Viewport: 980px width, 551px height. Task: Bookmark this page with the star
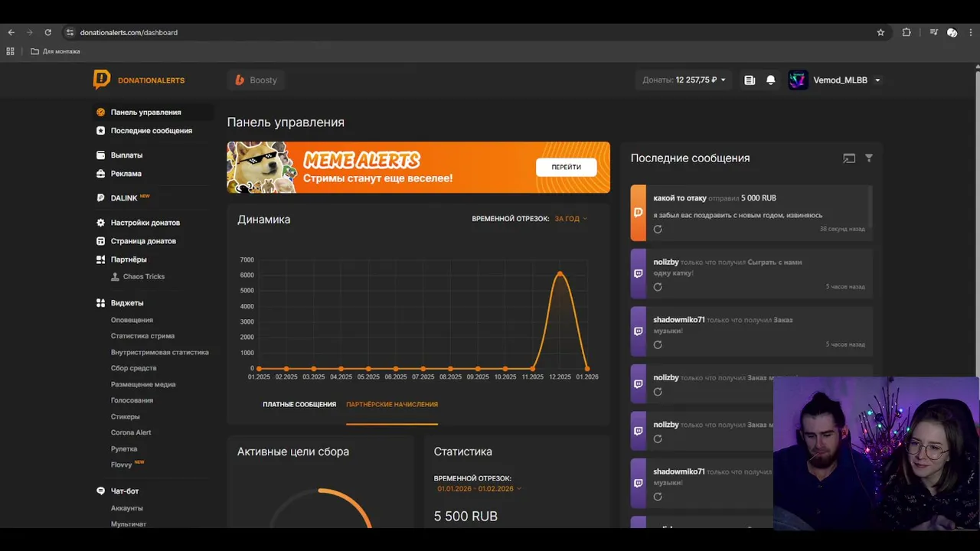880,32
